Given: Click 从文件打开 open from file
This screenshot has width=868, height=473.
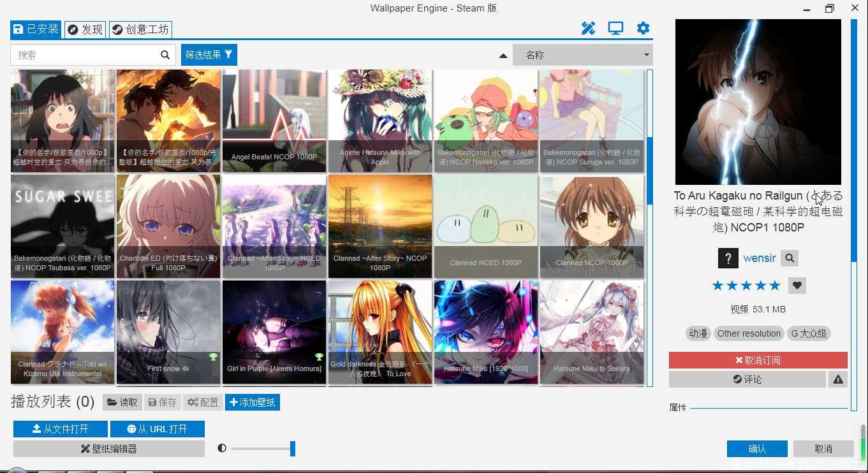Looking at the screenshot, I should pos(61,429).
